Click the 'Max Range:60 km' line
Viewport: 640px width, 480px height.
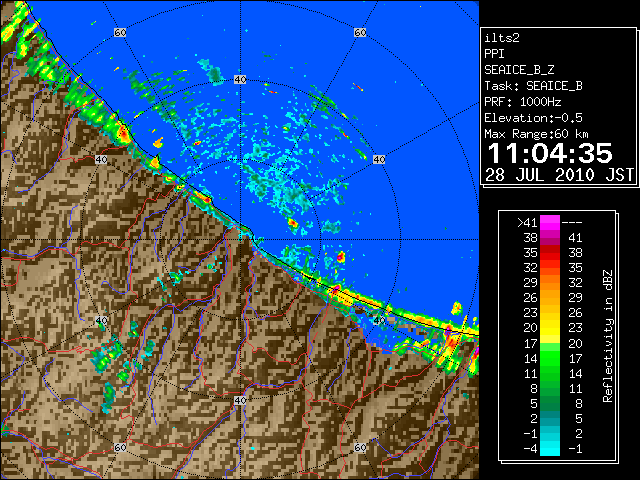click(536, 134)
